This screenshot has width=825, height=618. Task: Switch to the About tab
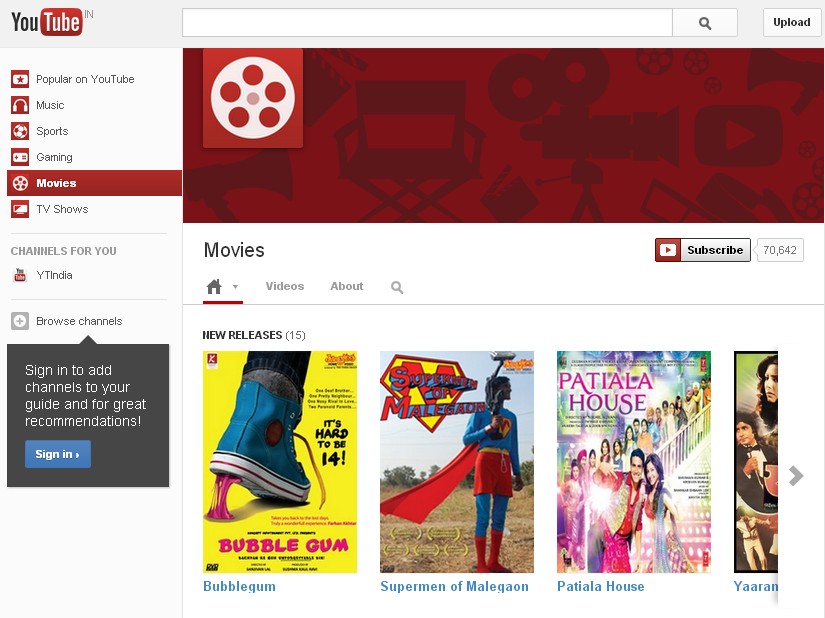[347, 286]
